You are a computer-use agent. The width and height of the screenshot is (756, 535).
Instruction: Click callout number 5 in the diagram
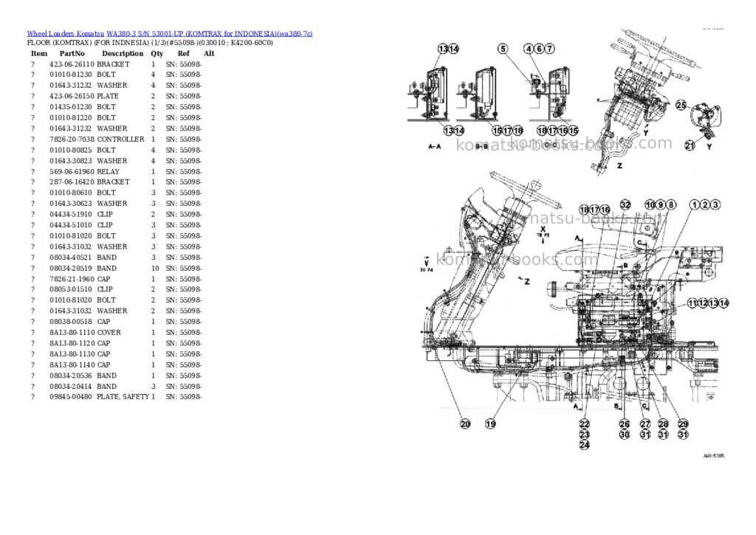(x=503, y=49)
